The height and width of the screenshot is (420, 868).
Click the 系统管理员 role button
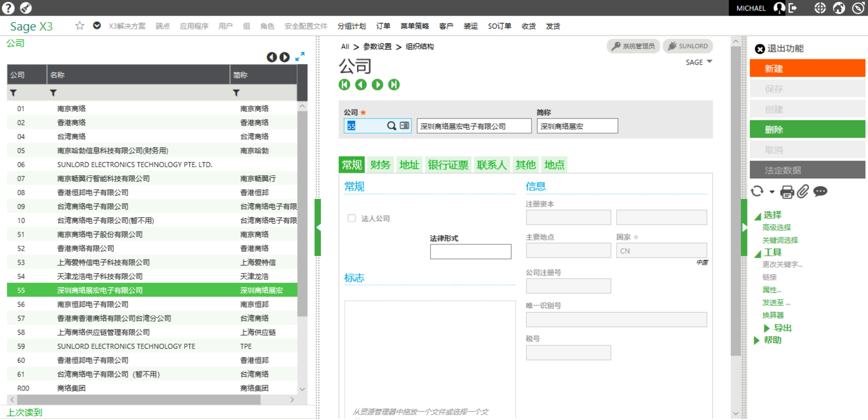(633, 46)
